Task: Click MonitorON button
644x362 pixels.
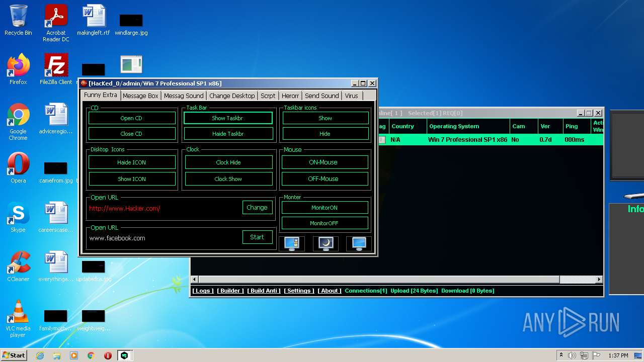Action: pyautogui.click(x=325, y=208)
